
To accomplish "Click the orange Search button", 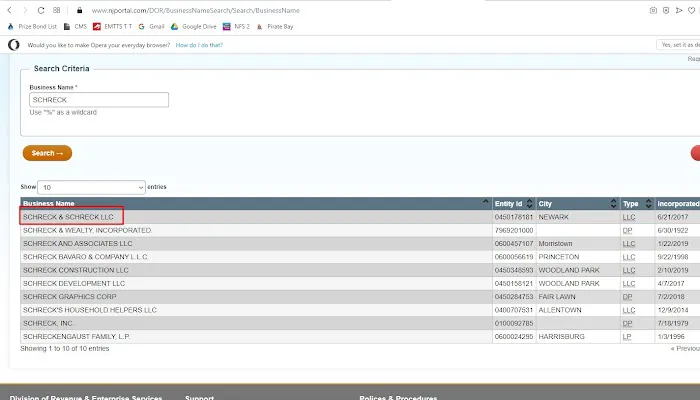I will tap(47, 153).
